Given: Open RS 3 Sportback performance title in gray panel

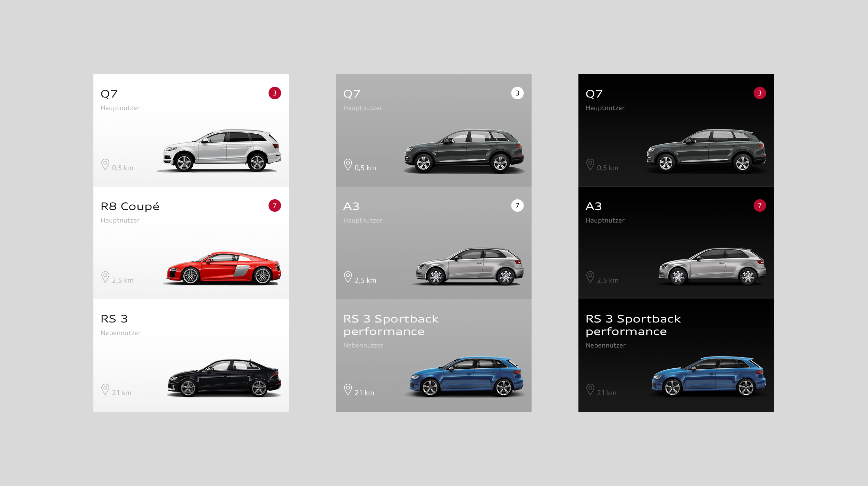Looking at the screenshot, I should (391, 325).
